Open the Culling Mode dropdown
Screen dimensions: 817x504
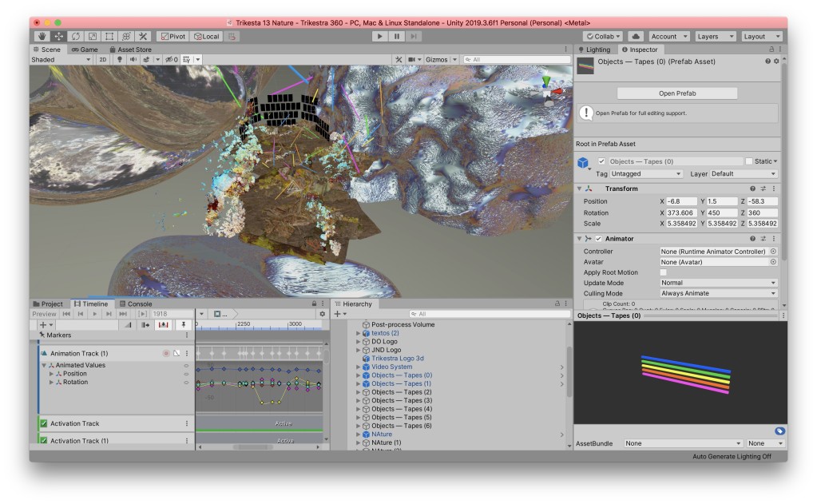click(718, 293)
